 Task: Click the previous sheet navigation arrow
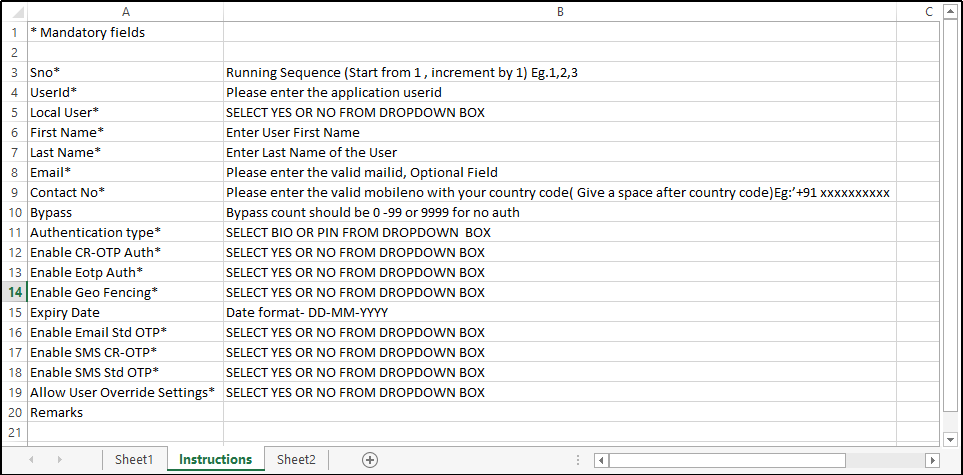pyautogui.click(x=31, y=460)
